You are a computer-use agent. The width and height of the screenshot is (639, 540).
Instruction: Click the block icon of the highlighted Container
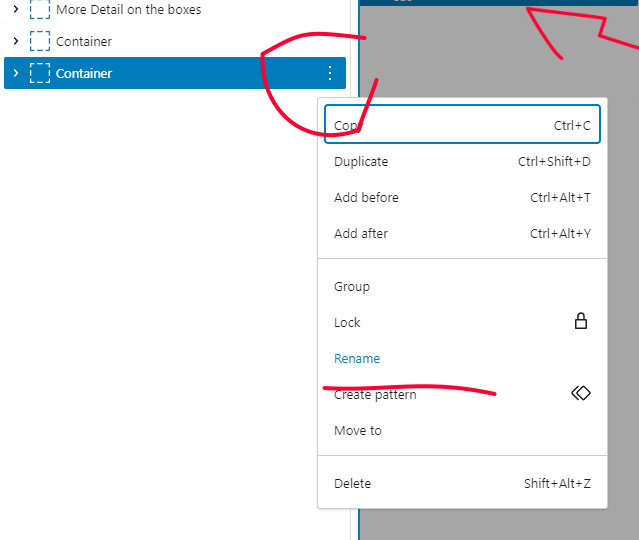point(40,73)
